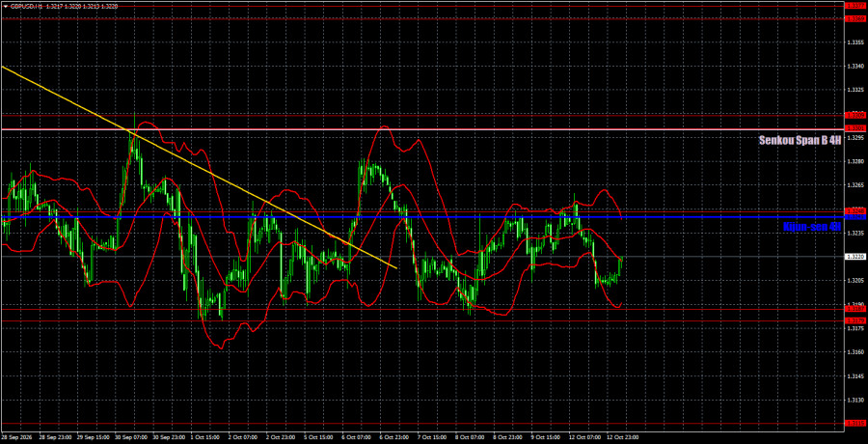The width and height of the screenshot is (868, 444).
Task: Click the current price tag 1.3220
Action: (854, 257)
